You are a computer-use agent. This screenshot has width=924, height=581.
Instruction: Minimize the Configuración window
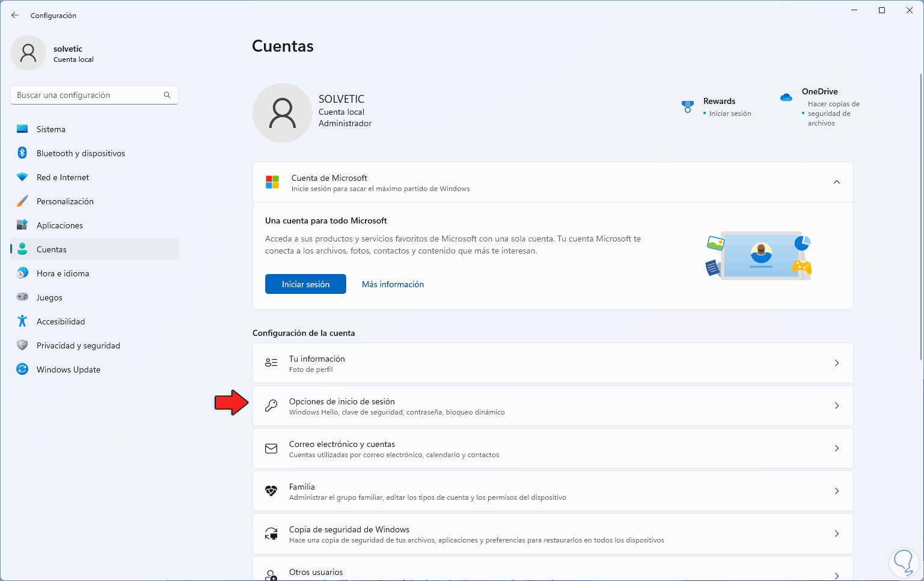[x=854, y=10]
